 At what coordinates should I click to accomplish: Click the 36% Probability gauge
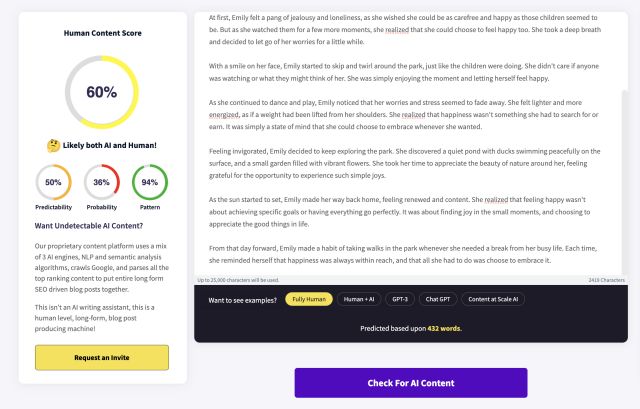102,182
